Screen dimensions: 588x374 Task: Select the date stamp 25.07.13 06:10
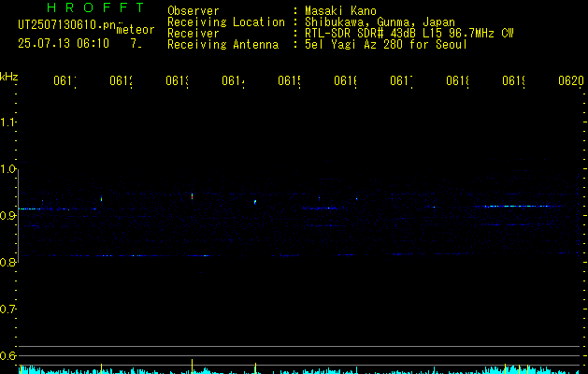64,43
